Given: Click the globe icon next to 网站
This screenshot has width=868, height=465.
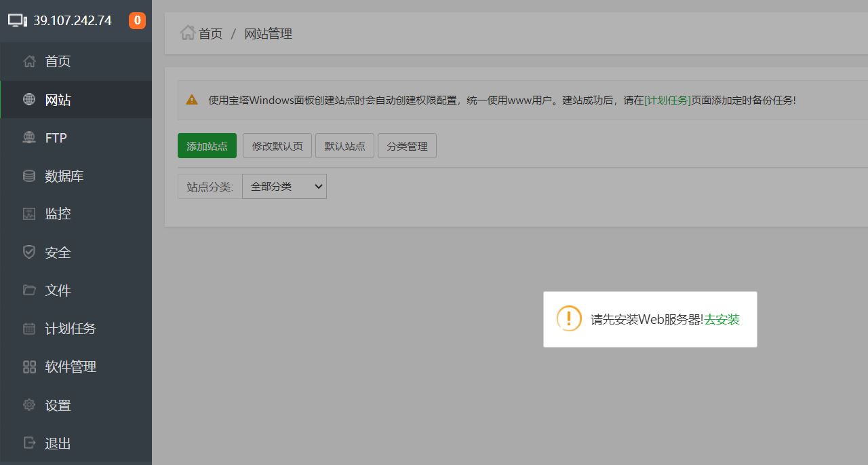Looking at the screenshot, I should pos(29,100).
